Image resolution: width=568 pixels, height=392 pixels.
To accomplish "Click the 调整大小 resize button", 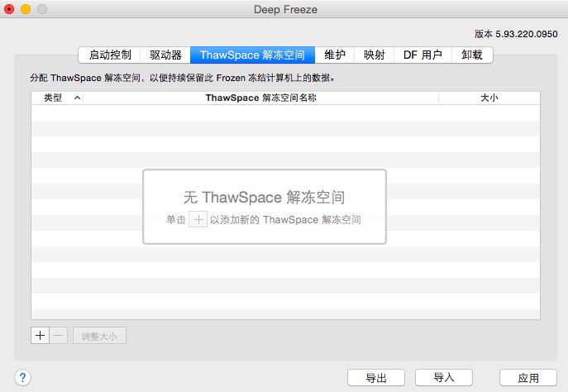I will pyautogui.click(x=99, y=336).
